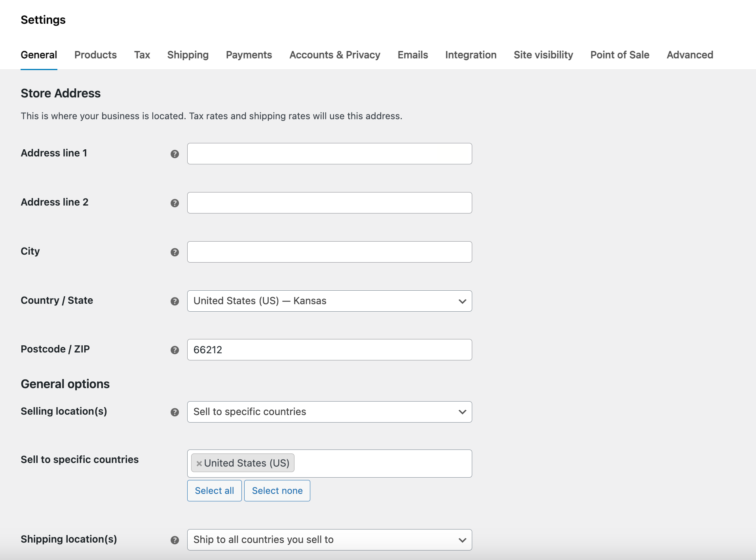Switch to the Products tab
The image size is (756, 560).
click(95, 55)
